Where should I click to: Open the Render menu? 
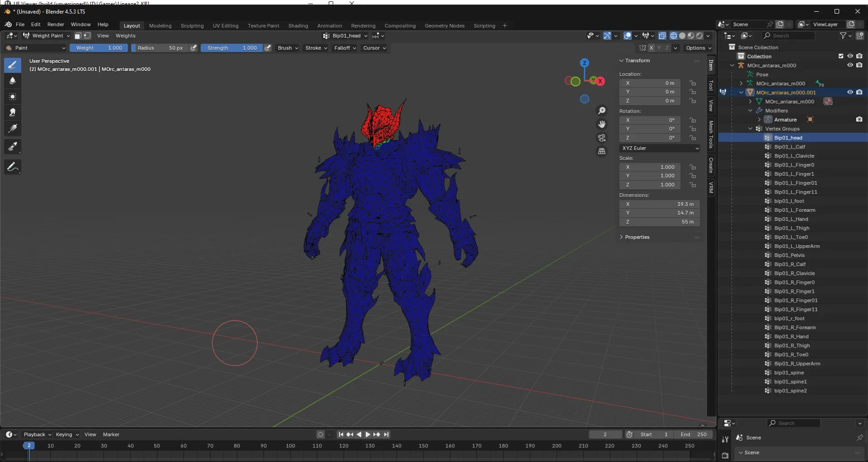point(56,24)
